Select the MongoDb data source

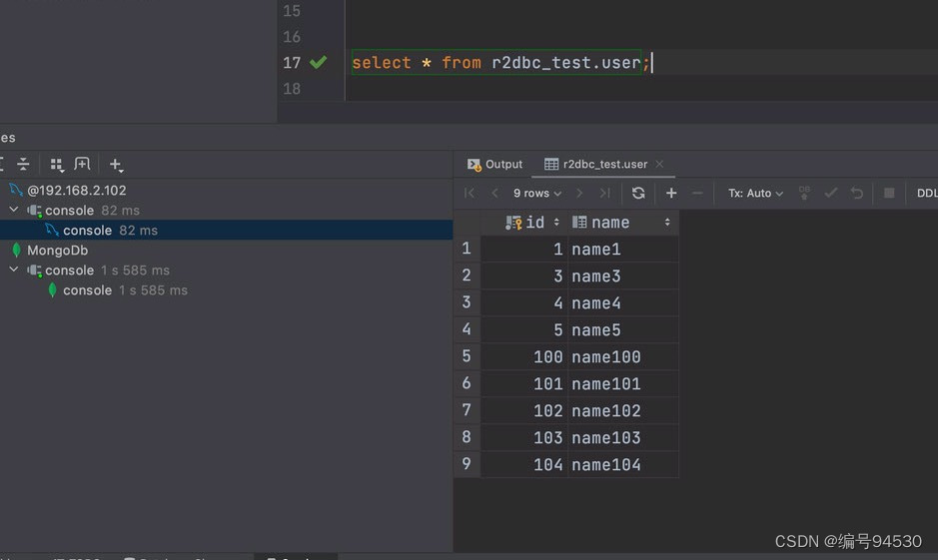coord(57,250)
